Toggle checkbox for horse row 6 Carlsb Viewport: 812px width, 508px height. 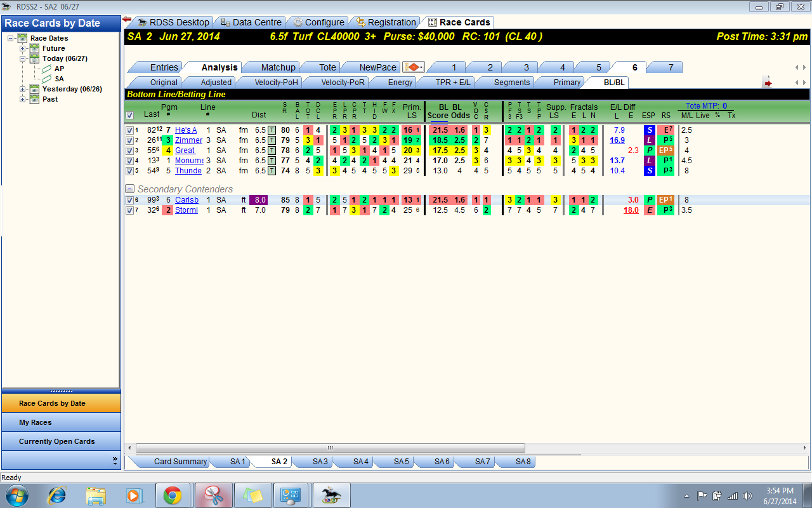(129, 200)
